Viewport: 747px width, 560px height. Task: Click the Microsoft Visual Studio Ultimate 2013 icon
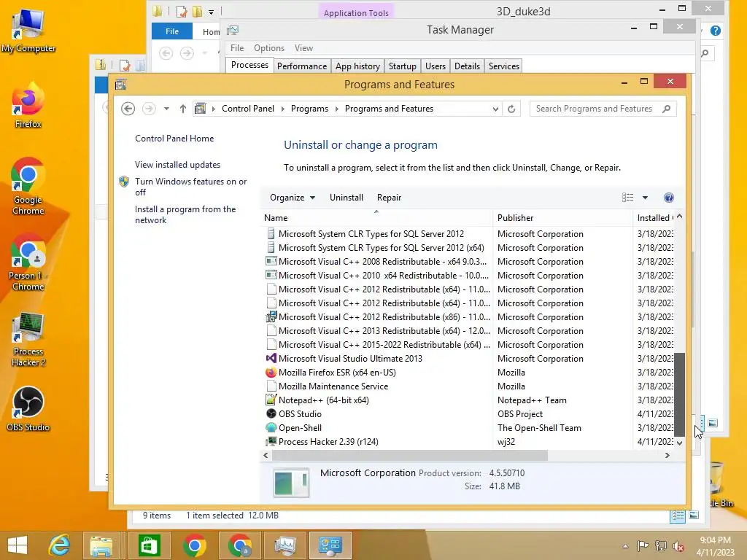pyautogui.click(x=271, y=359)
